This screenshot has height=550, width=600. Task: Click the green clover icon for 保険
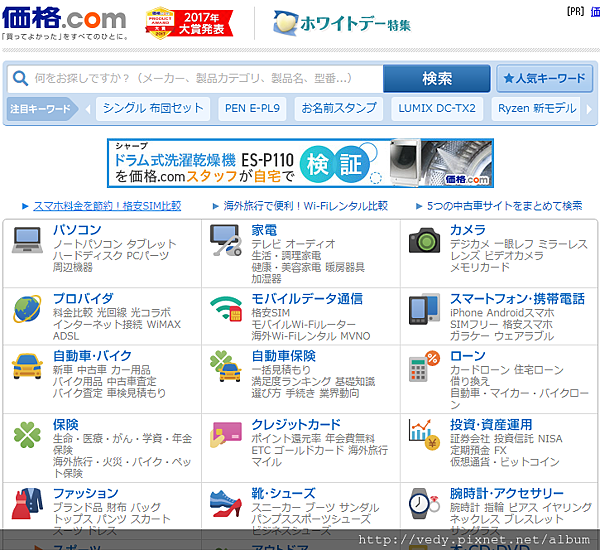coord(27,435)
